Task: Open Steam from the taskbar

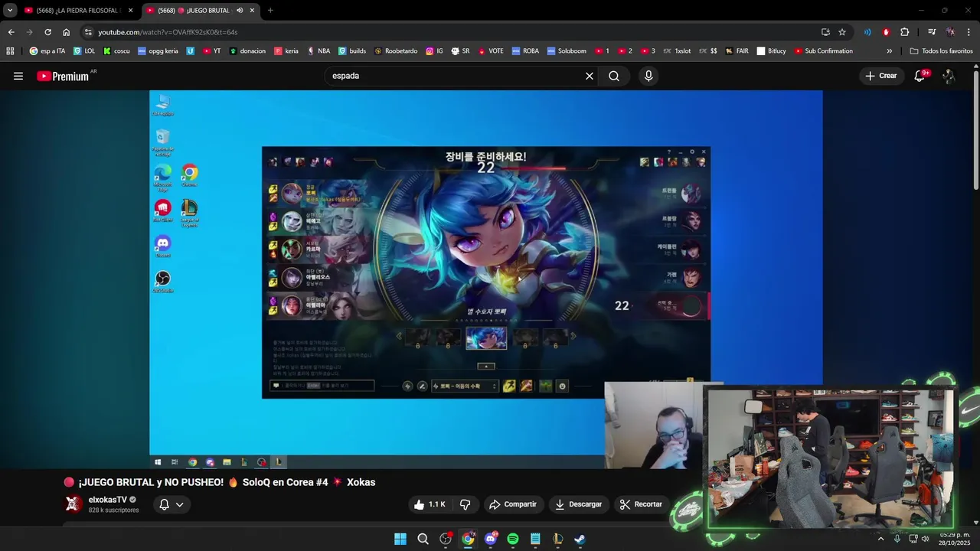Action: (580, 539)
